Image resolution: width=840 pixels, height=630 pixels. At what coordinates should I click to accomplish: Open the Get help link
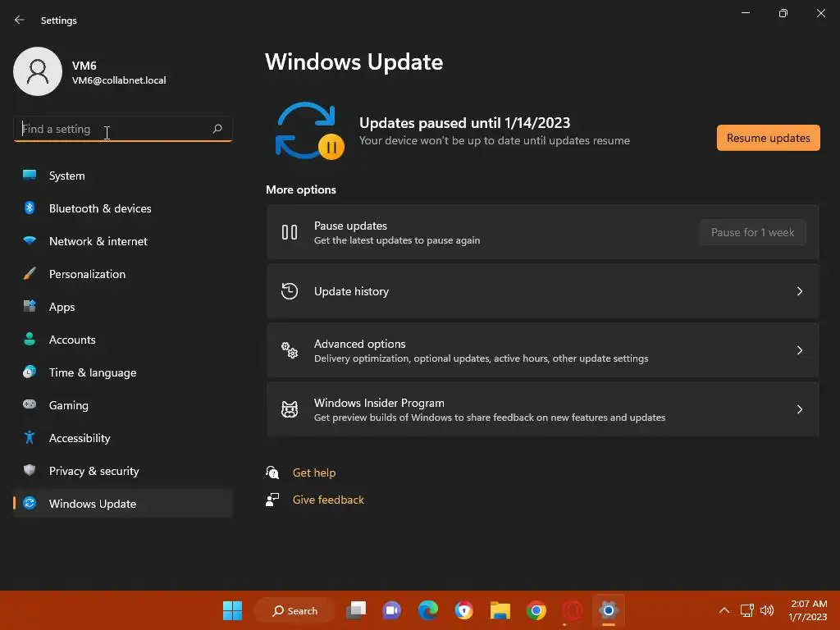pyautogui.click(x=314, y=472)
